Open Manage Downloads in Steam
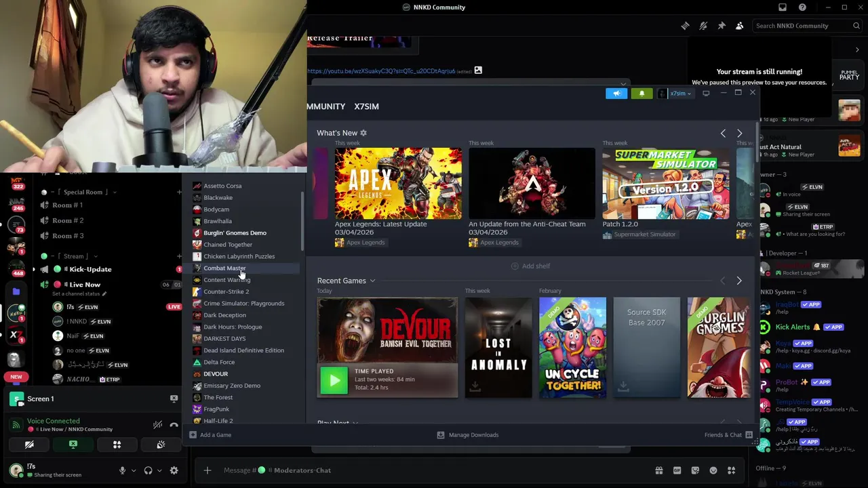Image resolution: width=868 pixels, height=488 pixels. 468,435
